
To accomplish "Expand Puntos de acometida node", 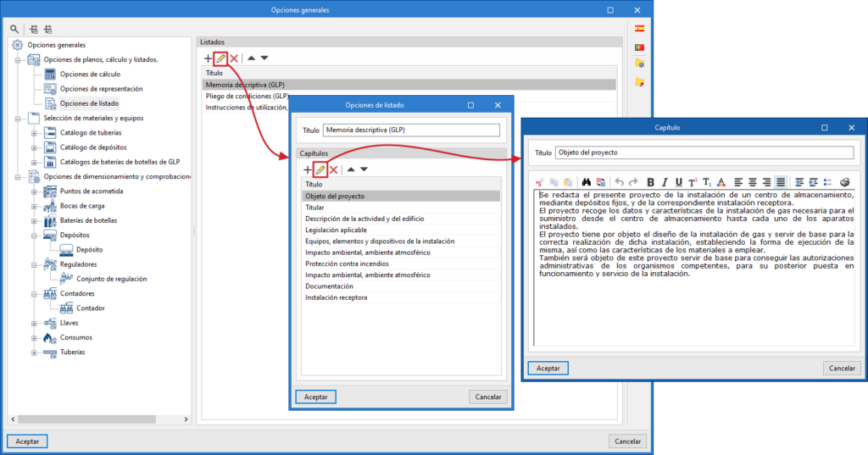I will click(x=34, y=191).
